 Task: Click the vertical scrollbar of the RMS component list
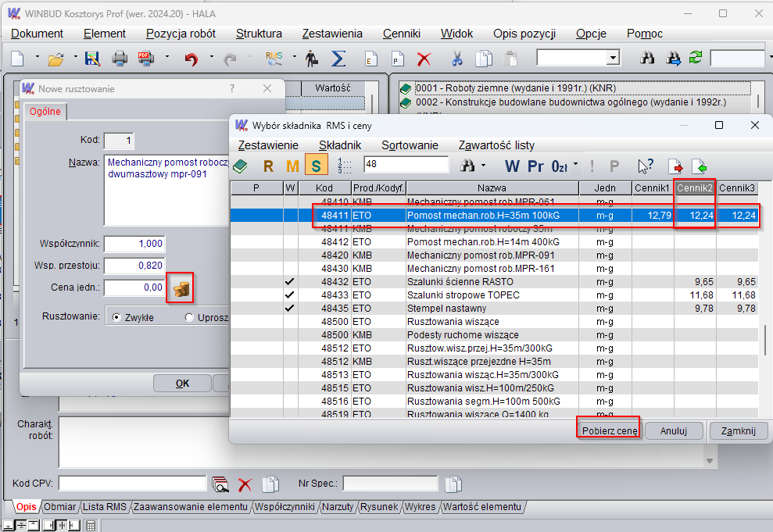[x=764, y=340]
